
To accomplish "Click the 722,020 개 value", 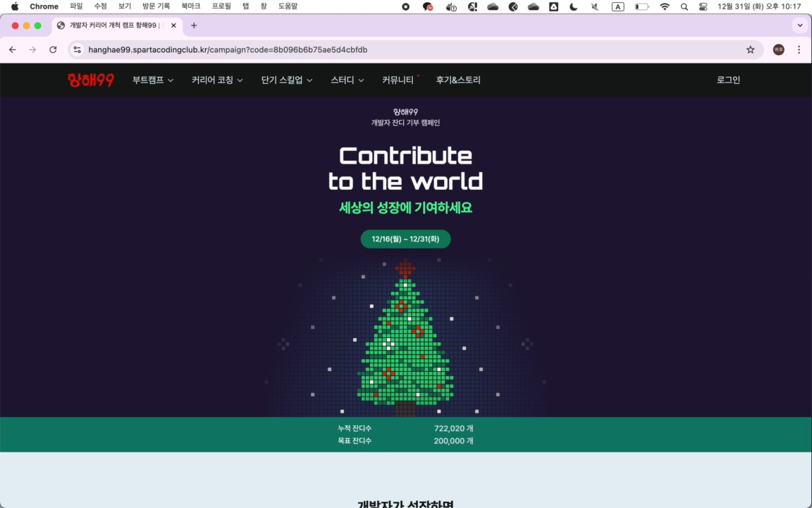I will pyautogui.click(x=454, y=429).
